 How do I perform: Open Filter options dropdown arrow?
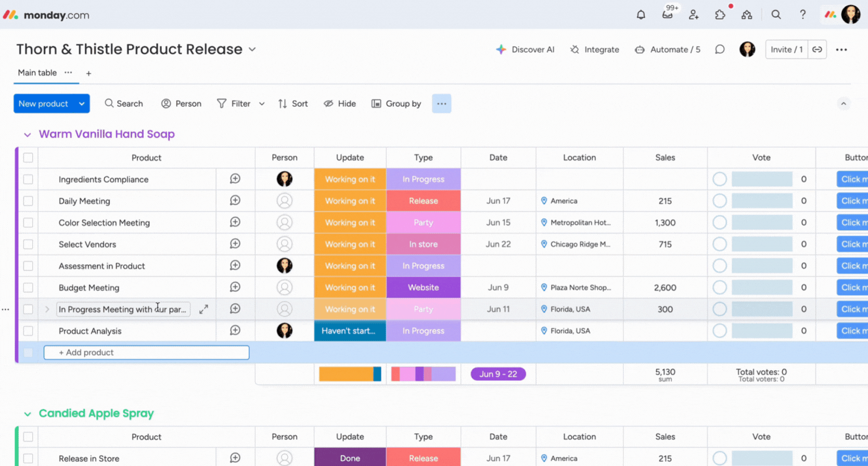tap(262, 103)
